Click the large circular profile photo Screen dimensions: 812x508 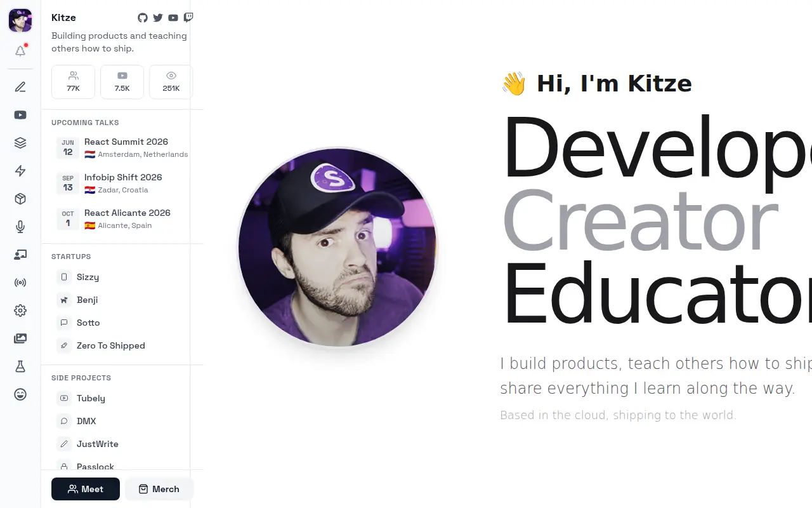(337, 248)
